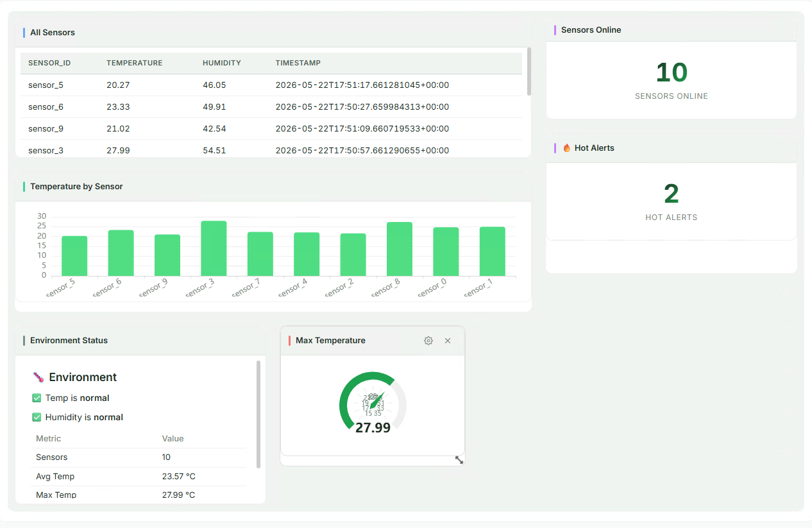Click the All Sensors table scrollbar
Viewport: 812px width, 528px height.
529,71
